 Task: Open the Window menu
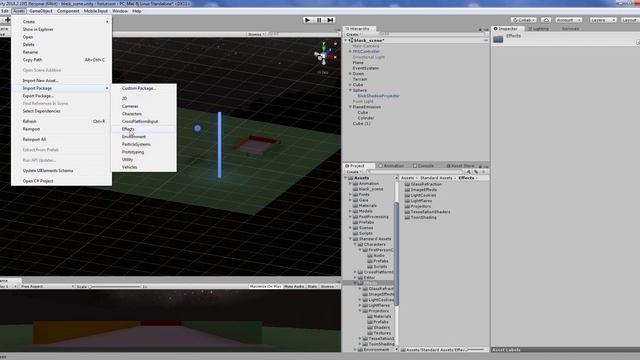(x=120, y=11)
